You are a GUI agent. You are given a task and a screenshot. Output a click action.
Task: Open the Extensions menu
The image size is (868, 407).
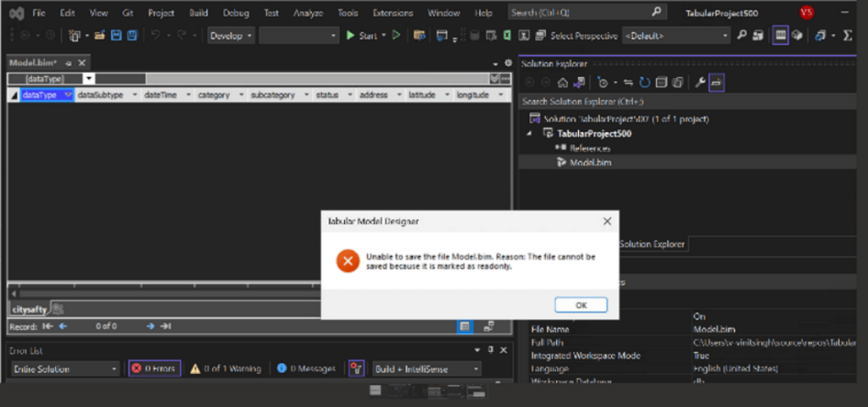[x=392, y=13]
